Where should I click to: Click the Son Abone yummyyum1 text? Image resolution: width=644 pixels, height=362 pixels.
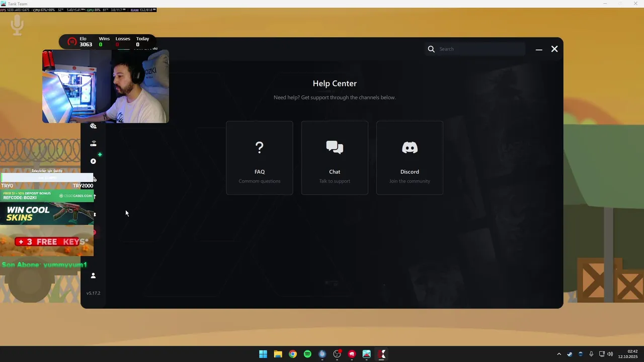pos(44,265)
